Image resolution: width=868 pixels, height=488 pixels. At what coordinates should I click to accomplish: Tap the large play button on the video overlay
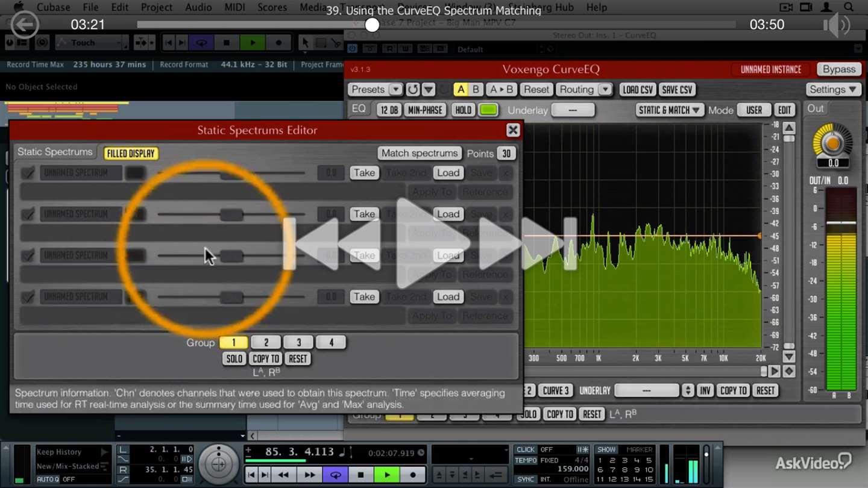(x=433, y=243)
